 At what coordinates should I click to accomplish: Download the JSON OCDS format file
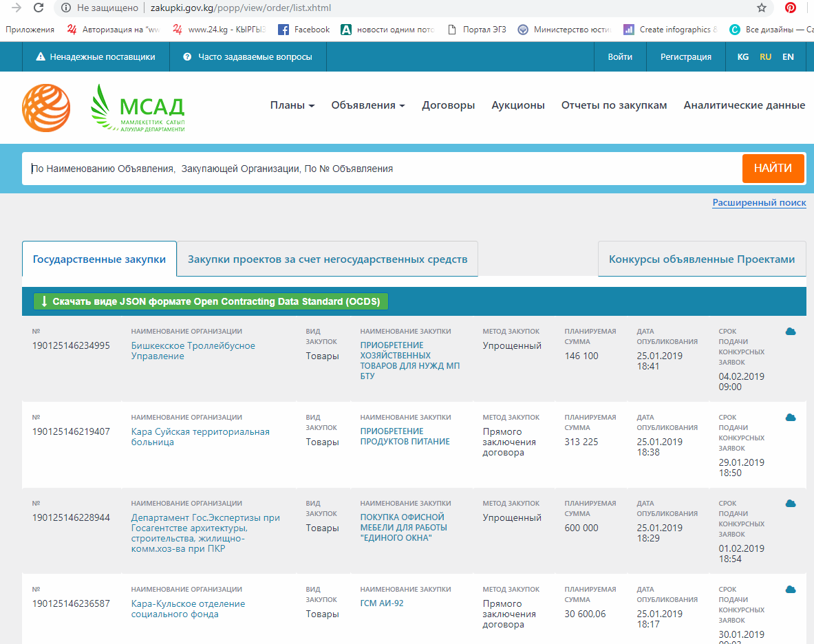click(x=211, y=301)
